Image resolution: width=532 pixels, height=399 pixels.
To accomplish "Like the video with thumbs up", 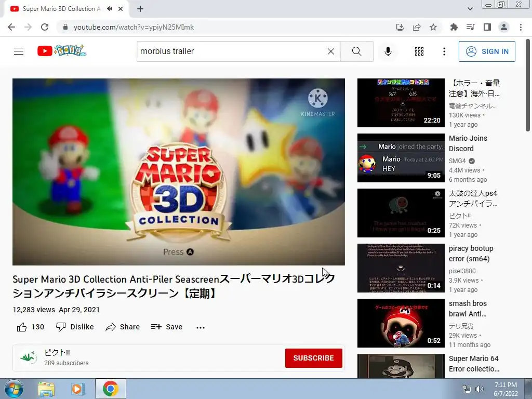I will coord(30,327).
